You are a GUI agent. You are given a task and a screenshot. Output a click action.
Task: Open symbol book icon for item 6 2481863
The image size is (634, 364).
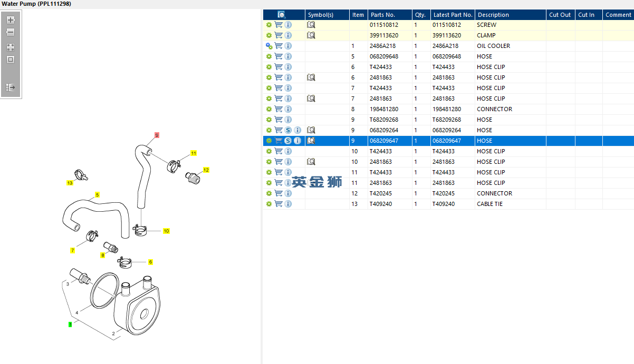click(311, 77)
